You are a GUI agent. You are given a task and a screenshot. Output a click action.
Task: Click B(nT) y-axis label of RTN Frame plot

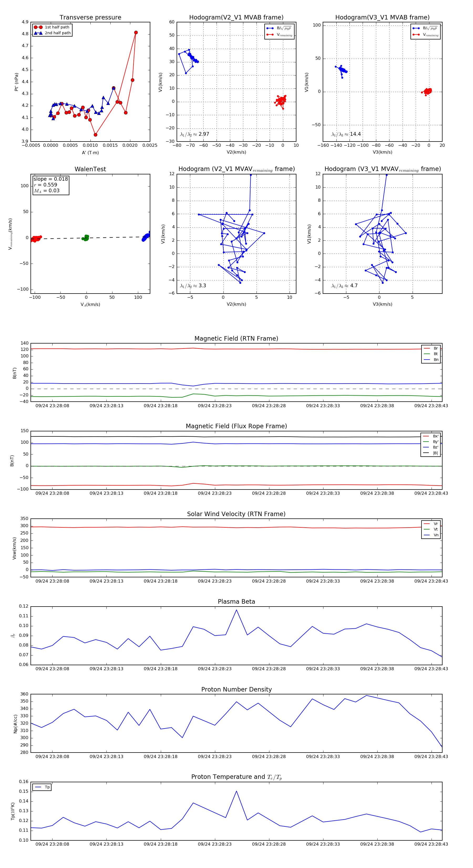[14, 373]
